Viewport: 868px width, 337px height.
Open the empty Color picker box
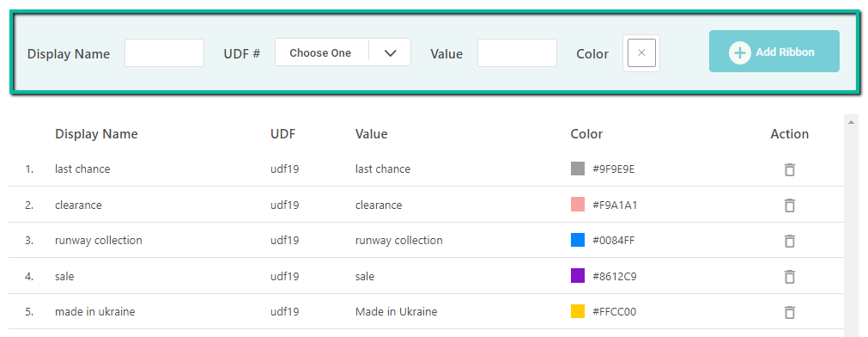(641, 53)
